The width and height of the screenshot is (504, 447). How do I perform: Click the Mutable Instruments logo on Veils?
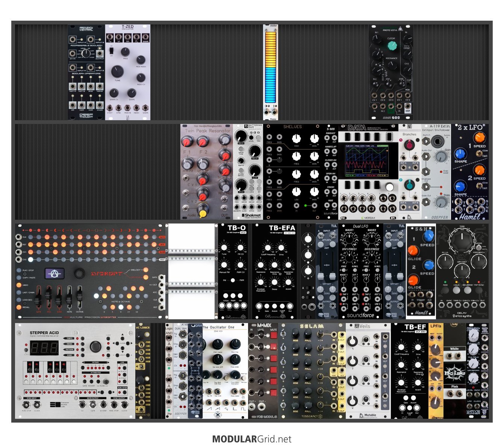pyautogui.click(x=368, y=415)
